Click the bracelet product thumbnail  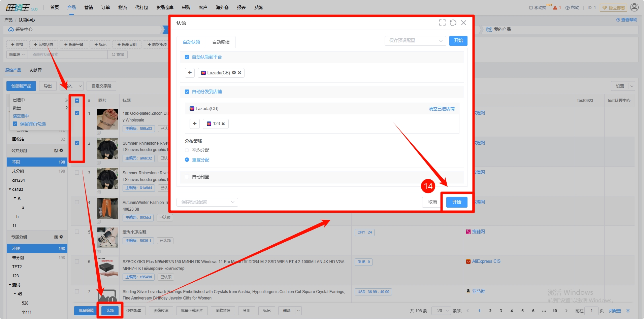point(107,119)
